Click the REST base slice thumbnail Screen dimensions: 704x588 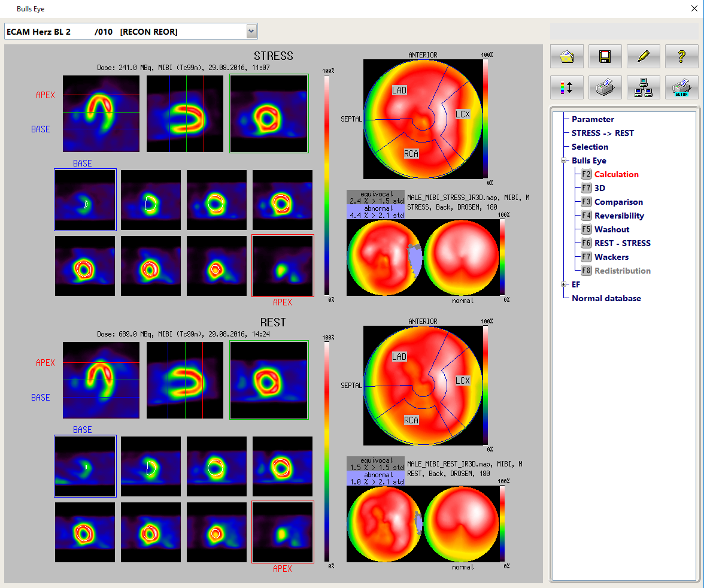point(85,466)
